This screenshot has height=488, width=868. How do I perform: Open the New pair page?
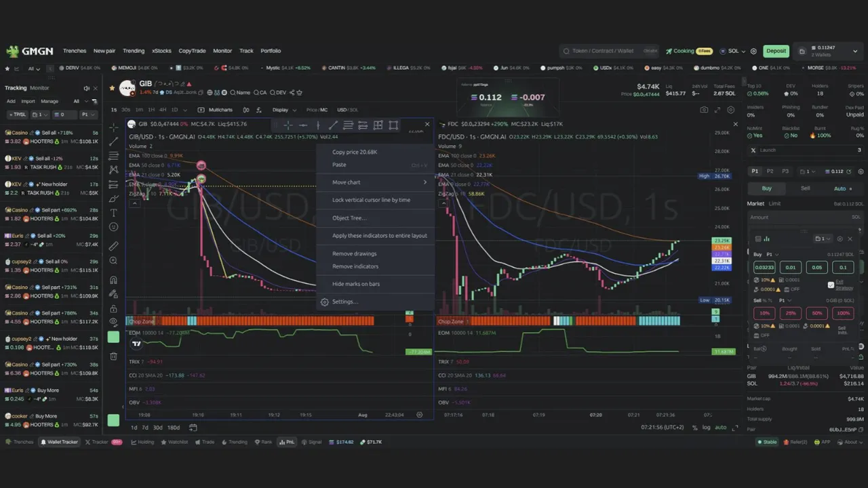coord(104,51)
